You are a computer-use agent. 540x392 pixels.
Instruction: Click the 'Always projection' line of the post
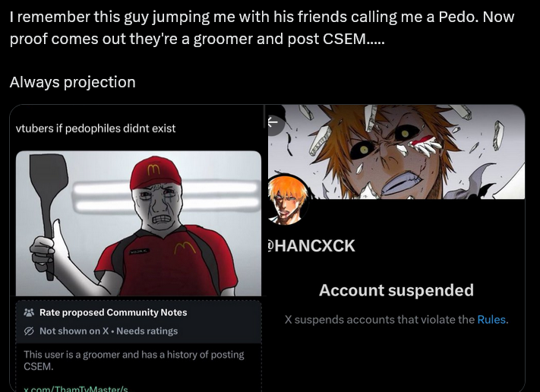click(73, 82)
